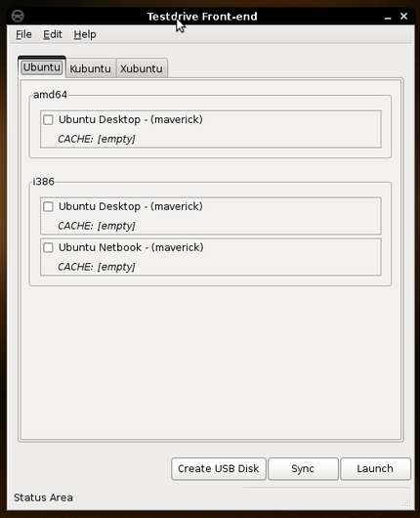Click the 'Testdrive Front-end' title text
420x518 pixels.
[202, 17]
